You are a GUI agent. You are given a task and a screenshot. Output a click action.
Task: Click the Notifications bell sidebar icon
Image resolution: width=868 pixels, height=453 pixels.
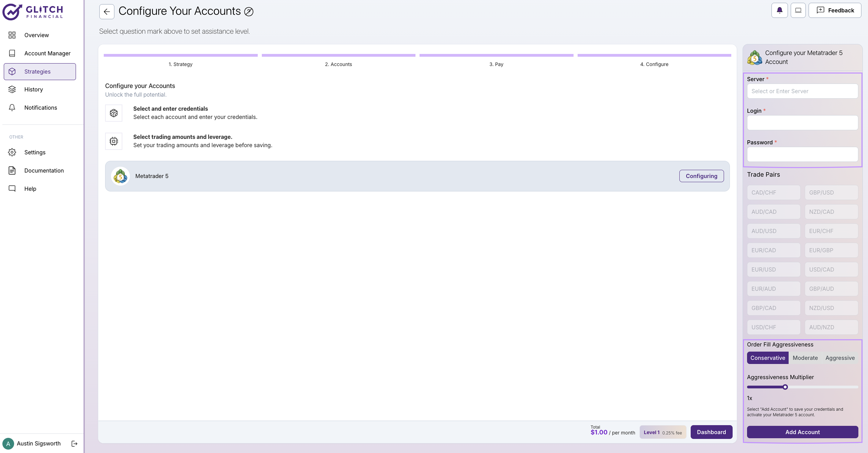12,107
